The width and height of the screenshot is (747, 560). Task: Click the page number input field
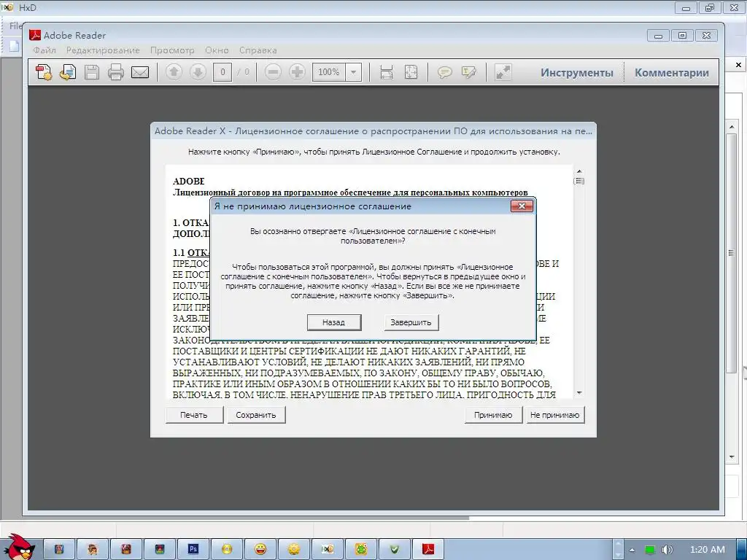222,72
